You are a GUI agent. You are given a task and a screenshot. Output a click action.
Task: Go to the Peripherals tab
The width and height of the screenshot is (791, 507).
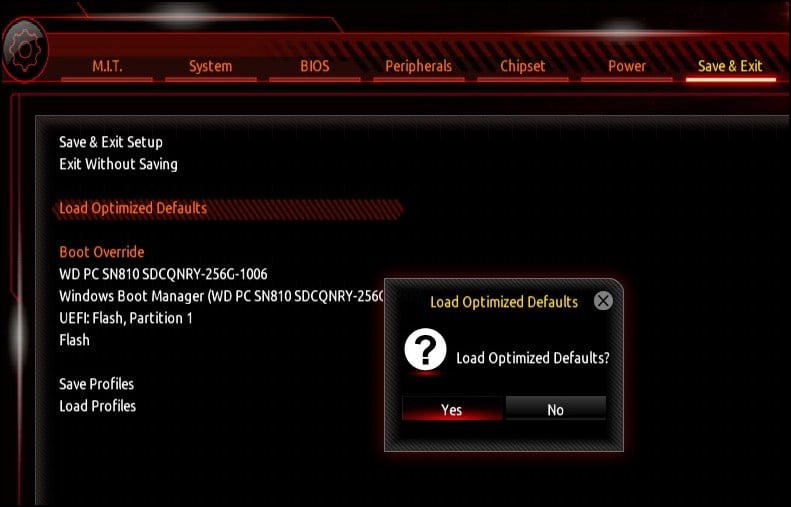pyautogui.click(x=419, y=67)
